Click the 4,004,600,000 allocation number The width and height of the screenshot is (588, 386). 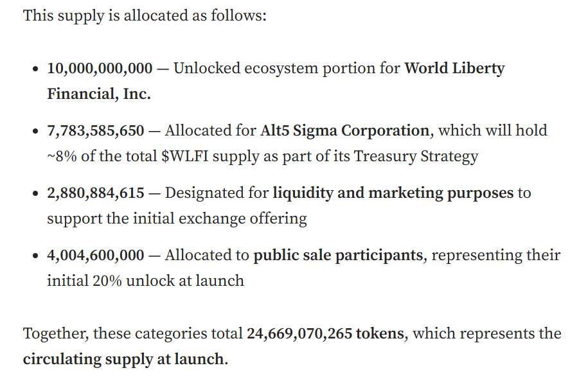[96, 256]
